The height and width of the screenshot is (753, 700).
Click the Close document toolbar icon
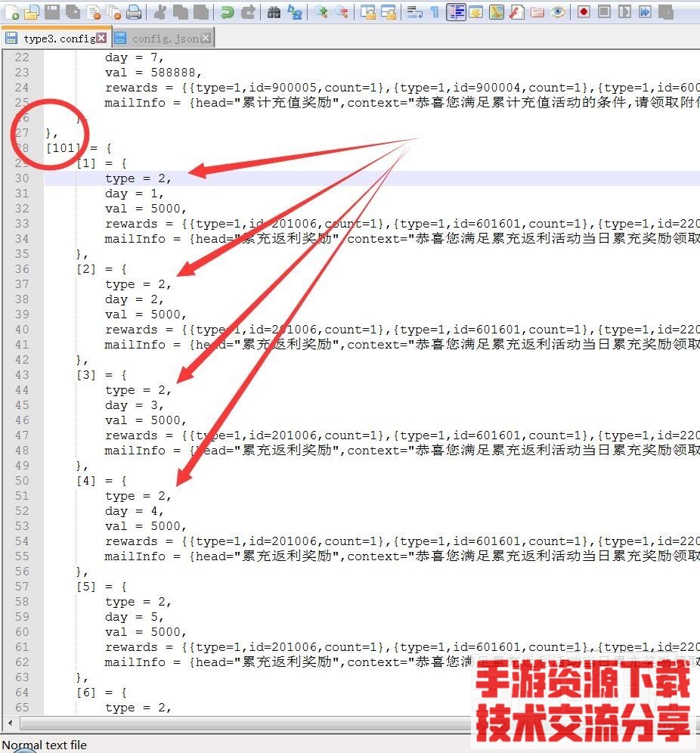[x=94, y=12]
